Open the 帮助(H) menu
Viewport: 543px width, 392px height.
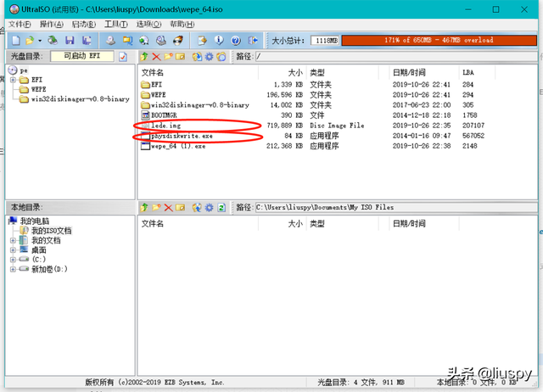click(x=182, y=24)
